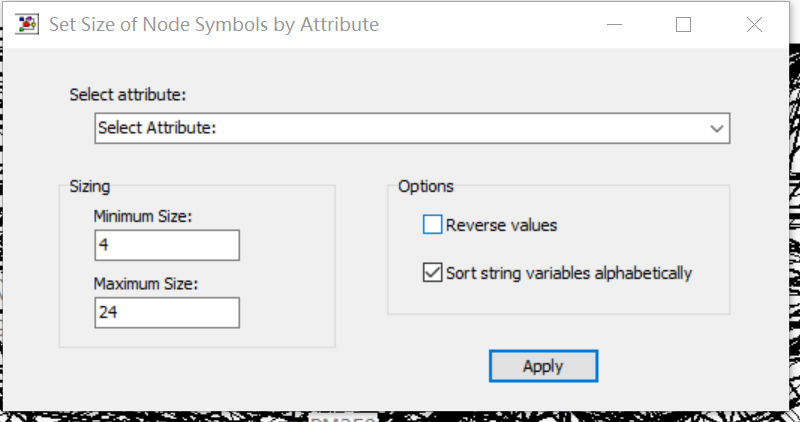This screenshot has height=422, width=800.
Task: Enable the Reverse values checkbox
Action: [x=432, y=225]
